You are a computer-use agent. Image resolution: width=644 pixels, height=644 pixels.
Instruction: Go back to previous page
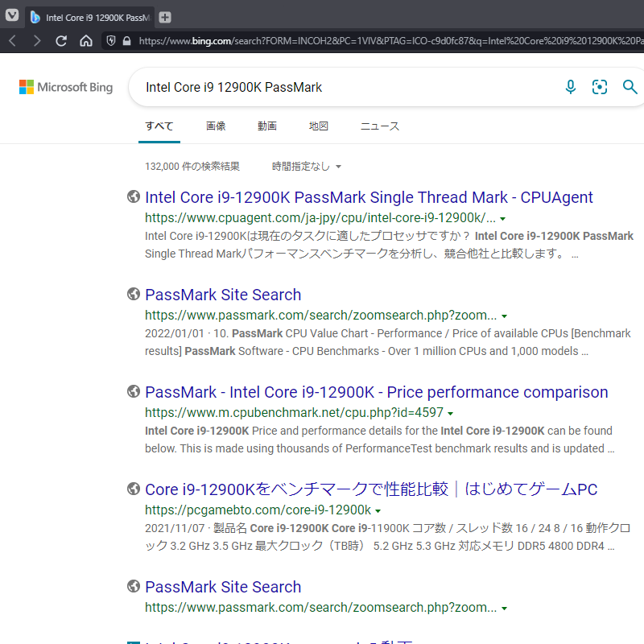[12, 41]
